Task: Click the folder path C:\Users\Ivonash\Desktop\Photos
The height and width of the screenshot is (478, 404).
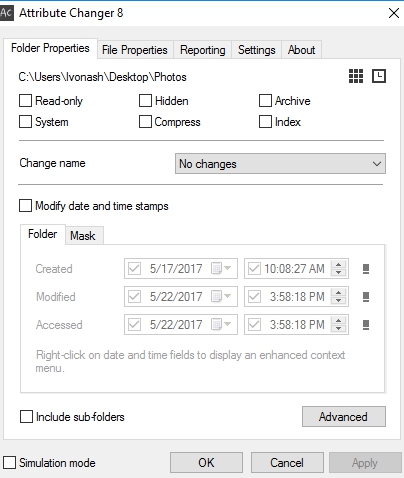Action: 102,77
